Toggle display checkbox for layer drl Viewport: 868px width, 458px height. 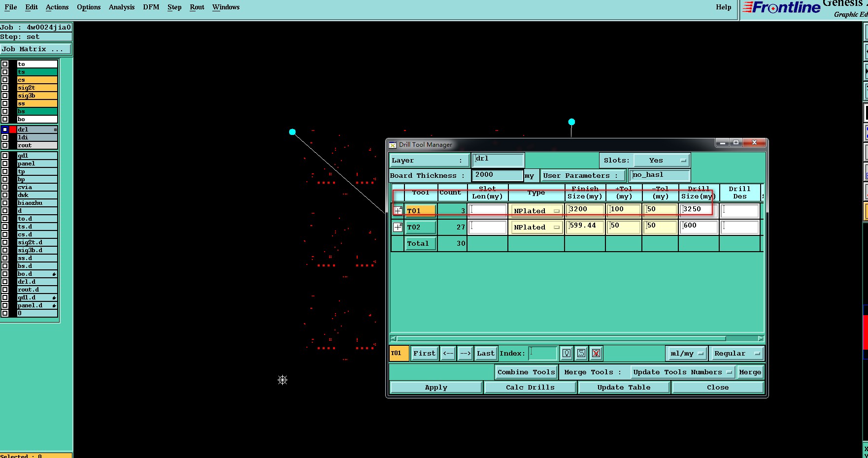click(5, 130)
